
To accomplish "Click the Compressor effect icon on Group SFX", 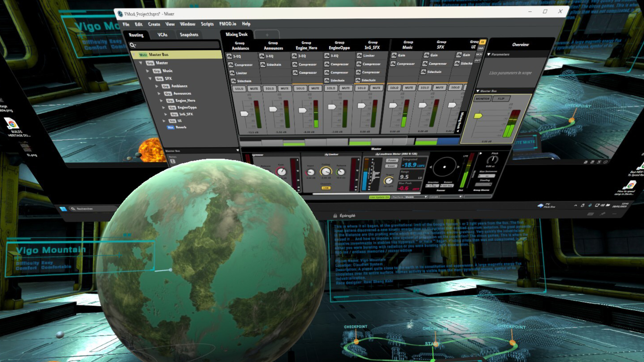I will coord(425,64).
